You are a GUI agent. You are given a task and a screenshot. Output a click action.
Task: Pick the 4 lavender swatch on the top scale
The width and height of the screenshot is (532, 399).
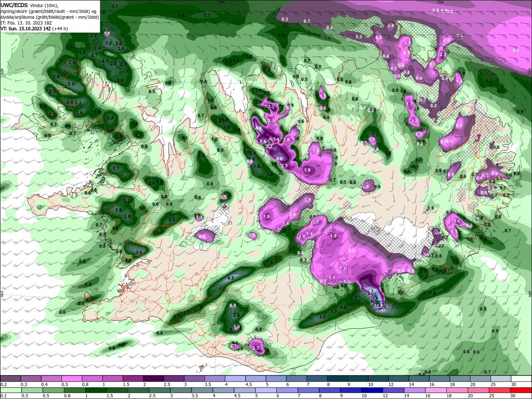(x=235, y=379)
